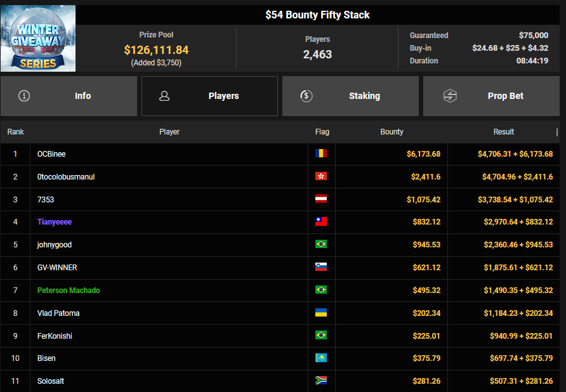This screenshot has width=566, height=392.
Task: Sort the table by Rank column header
Action: 16,132
